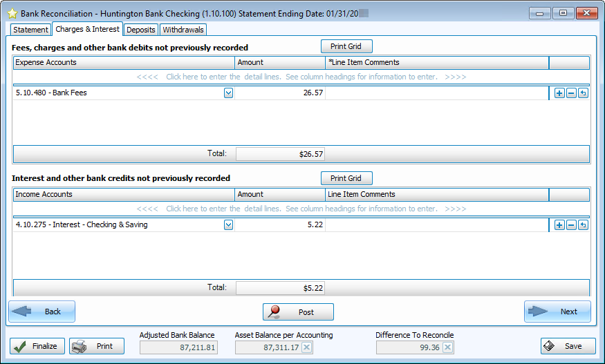This screenshot has height=364, width=605.
Task: Switch to the Statement tab
Action: pos(30,30)
